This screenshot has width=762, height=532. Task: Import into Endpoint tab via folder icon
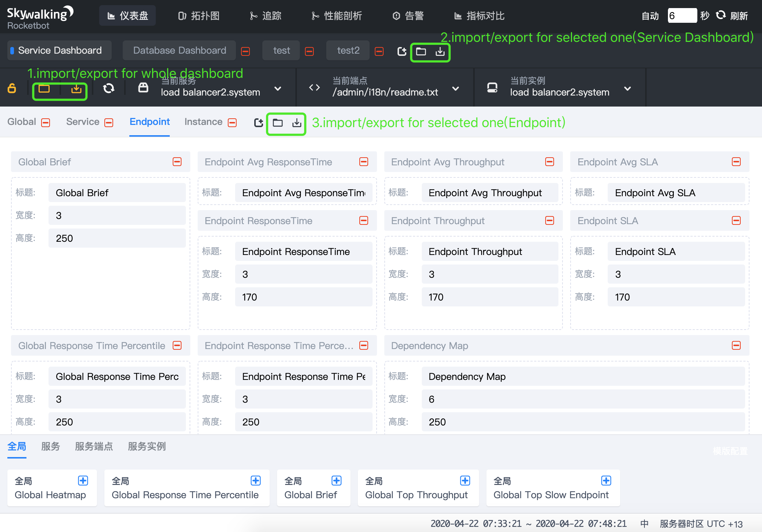(278, 123)
